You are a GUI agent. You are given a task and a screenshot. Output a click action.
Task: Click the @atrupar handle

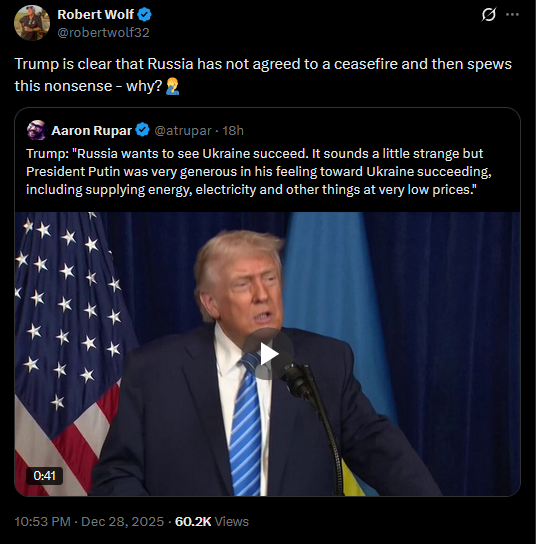tap(182, 130)
